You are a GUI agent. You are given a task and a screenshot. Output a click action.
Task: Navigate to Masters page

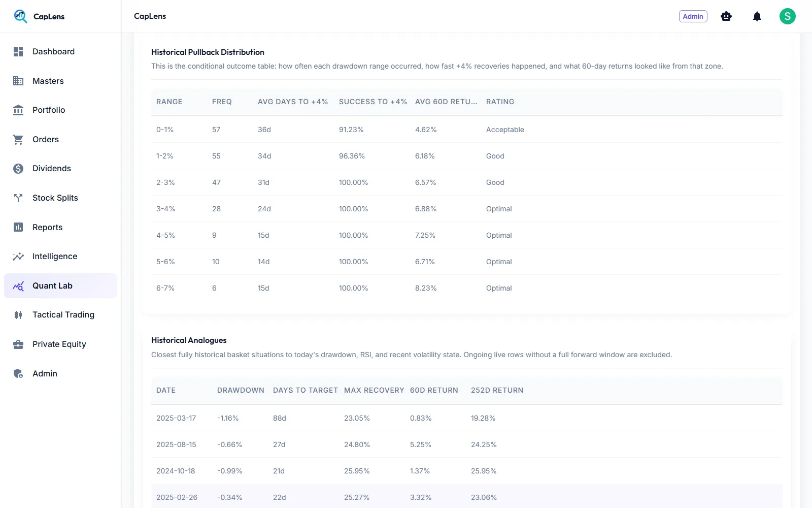[x=48, y=81]
